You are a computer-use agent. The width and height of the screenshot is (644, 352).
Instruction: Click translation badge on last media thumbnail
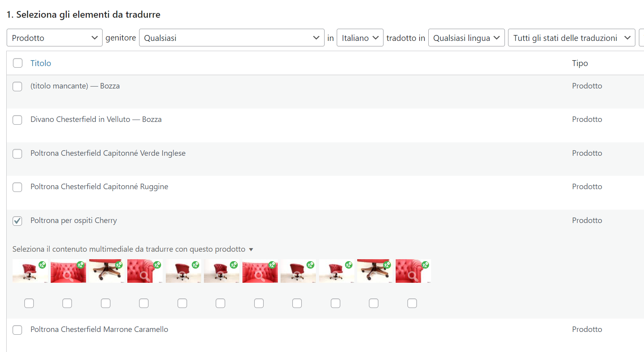tap(426, 265)
